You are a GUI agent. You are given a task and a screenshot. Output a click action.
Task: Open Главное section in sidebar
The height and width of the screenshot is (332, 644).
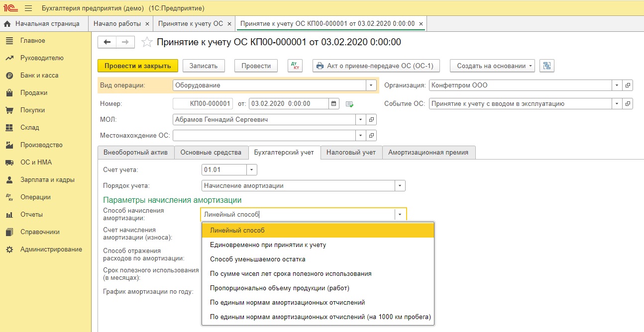click(33, 41)
